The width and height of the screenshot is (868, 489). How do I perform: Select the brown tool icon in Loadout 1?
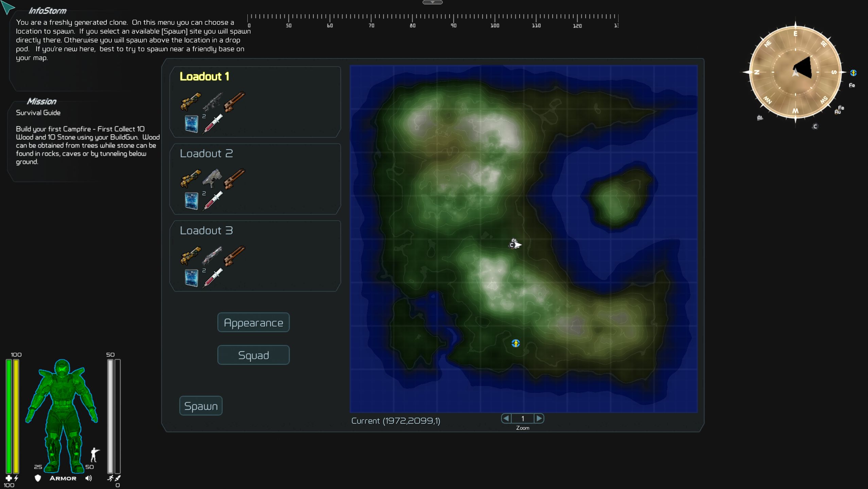(x=235, y=101)
